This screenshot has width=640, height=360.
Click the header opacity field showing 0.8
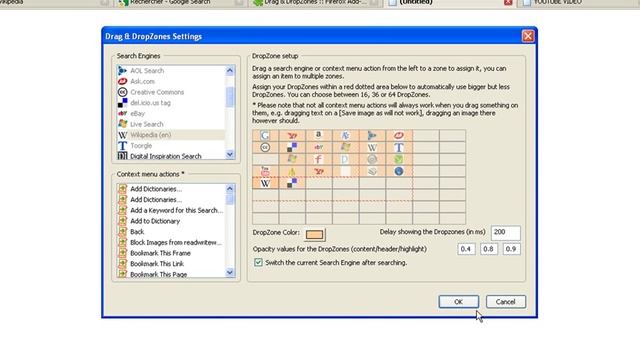pos(489,249)
